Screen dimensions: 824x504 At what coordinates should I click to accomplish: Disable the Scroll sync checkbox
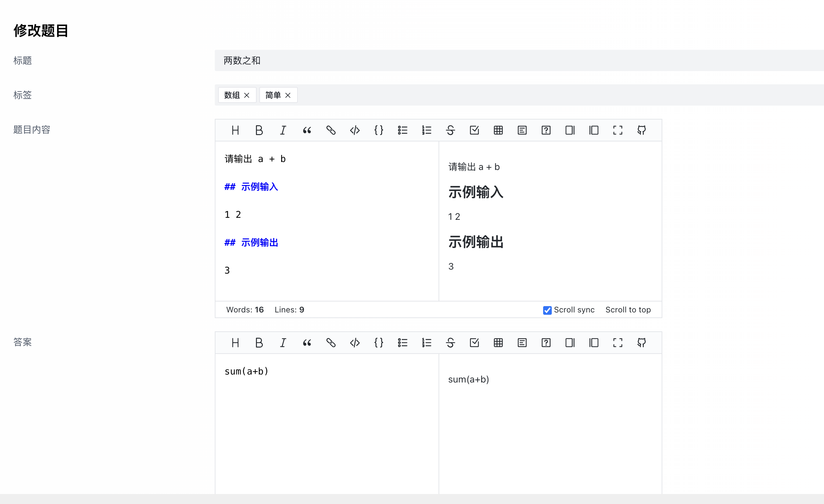point(547,310)
